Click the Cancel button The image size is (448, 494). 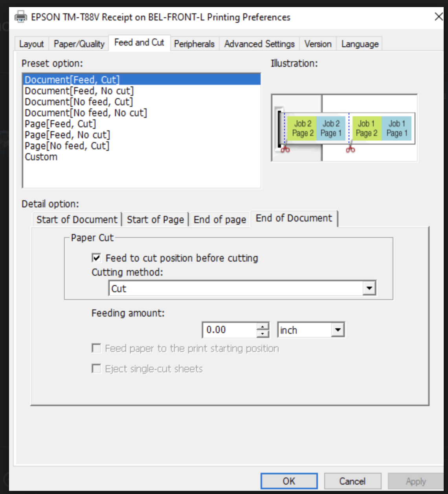[x=353, y=481]
